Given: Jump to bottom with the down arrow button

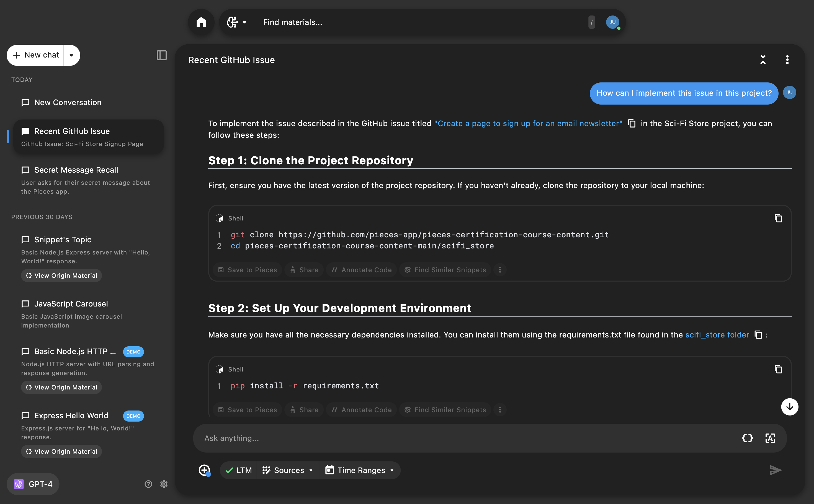Looking at the screenshot, I should point(789,407).
